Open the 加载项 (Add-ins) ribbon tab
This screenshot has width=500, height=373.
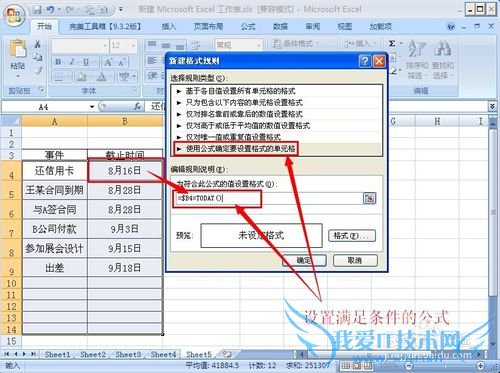381,27
